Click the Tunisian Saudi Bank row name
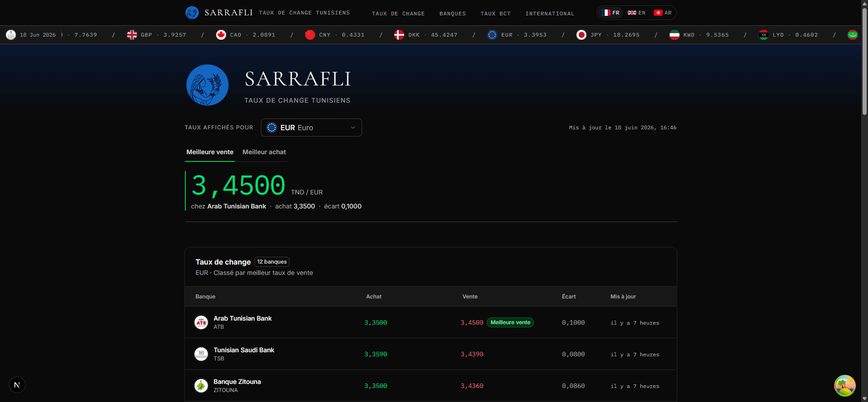868x402 pixels. point(244,350)
